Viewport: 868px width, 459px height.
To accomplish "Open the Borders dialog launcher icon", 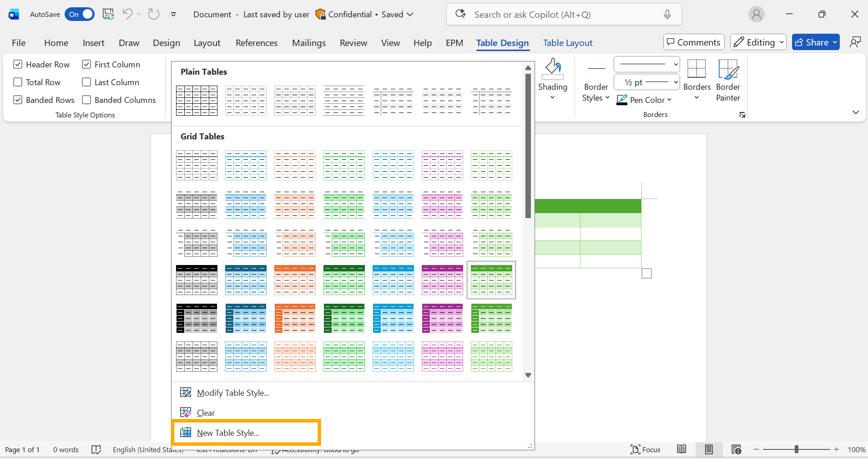I will (742, 115).
